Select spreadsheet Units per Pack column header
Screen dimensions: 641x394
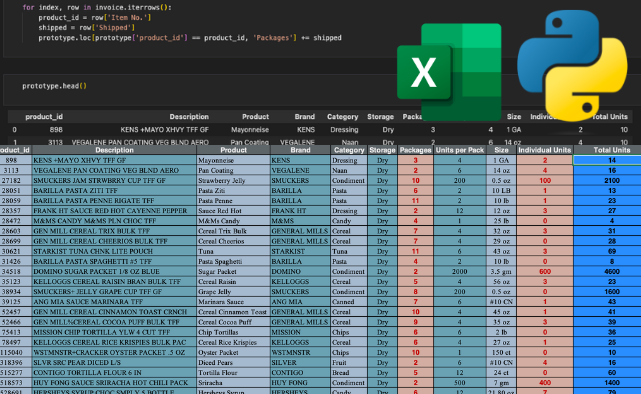coord(459,150)
